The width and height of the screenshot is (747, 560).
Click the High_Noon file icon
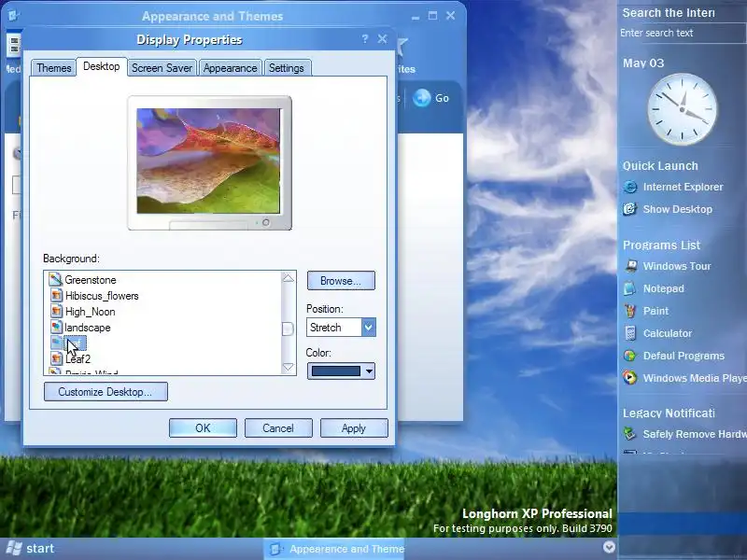[56, 312]
